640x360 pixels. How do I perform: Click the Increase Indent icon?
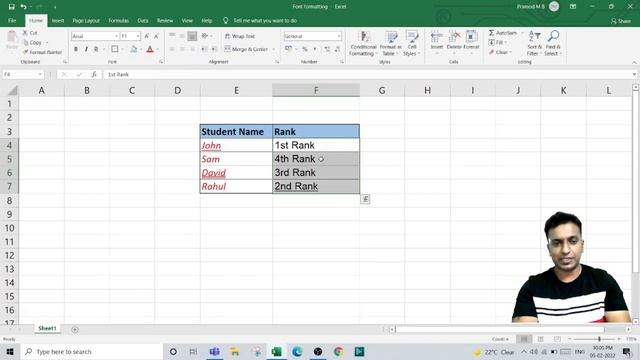point(214,49)
